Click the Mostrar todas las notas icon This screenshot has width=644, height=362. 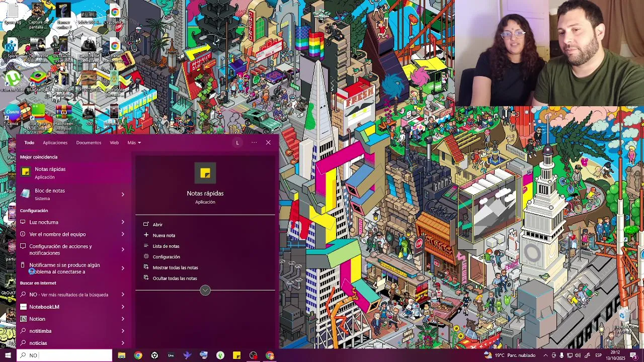pyautogui.click(x=146, y=267)
